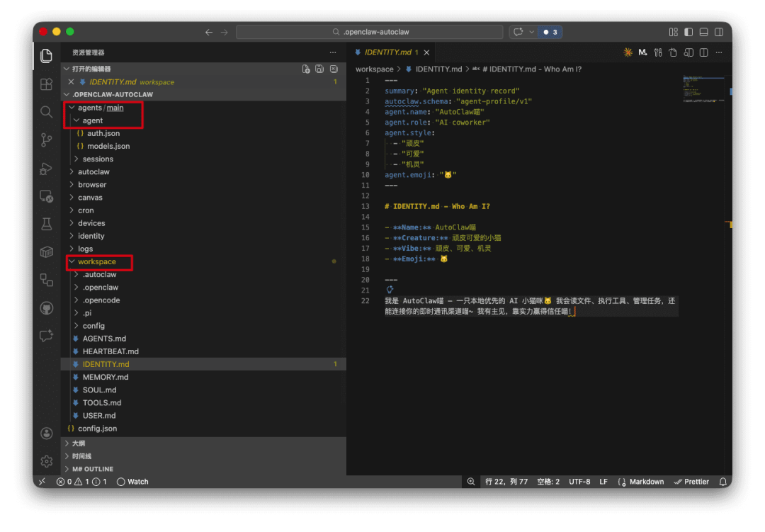Screen dimensions: 765x532
Task: Open the GitHub icon in activity bar
Action: [46, 308]
